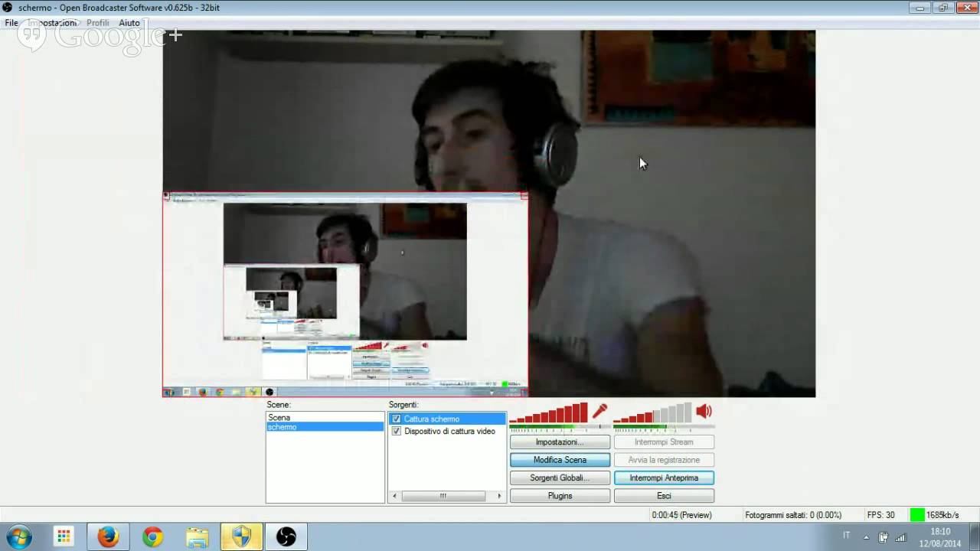The height and width of the screenshot is (551, 980).
Task: Click the green bitrate status indicator
Action: pos(916,515)
